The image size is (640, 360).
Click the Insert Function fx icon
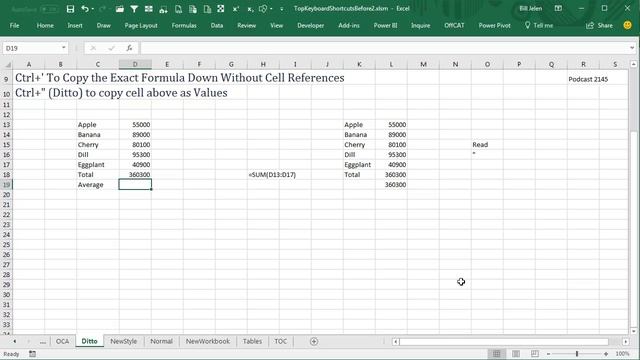click(129, 48)
